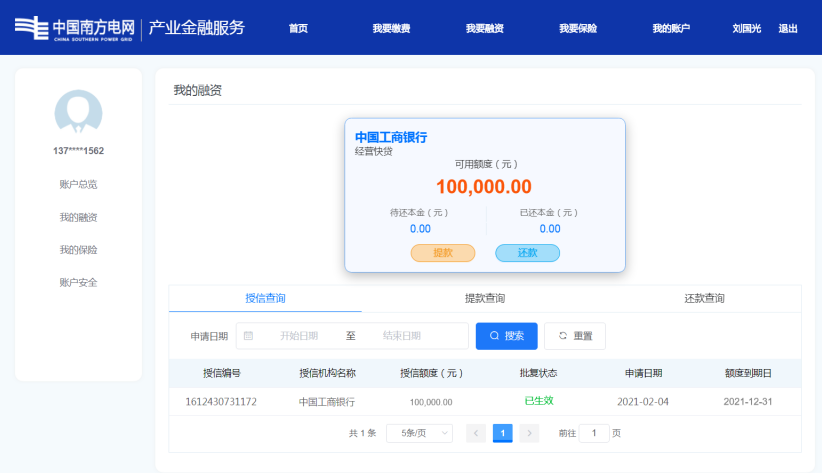Click the 经营快贷 product label
Image resolution: width=823 pixels, height=473 pixels.
(374, 152)
